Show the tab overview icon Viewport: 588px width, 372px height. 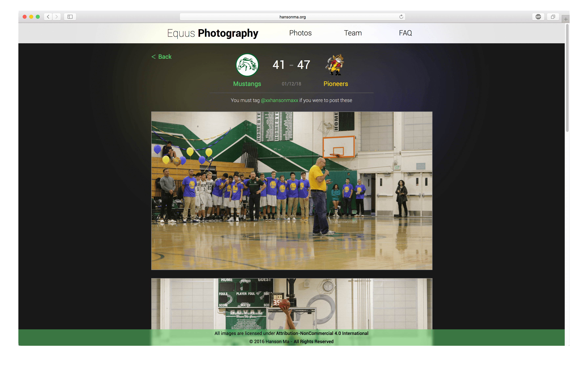pos(553,17)
